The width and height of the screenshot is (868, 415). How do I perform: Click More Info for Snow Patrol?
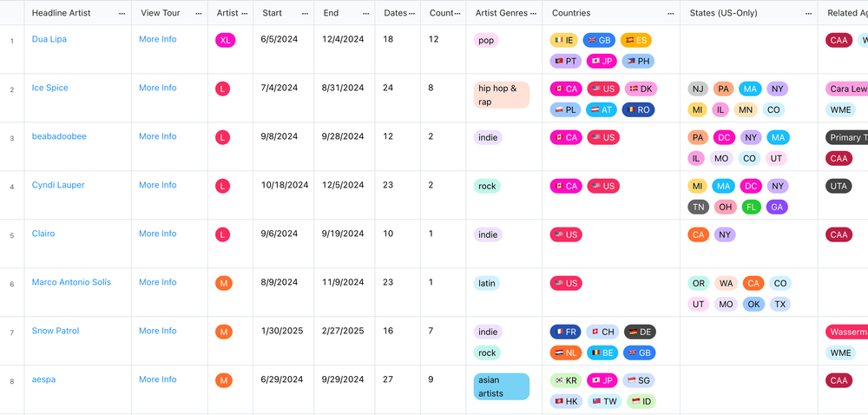158,332
